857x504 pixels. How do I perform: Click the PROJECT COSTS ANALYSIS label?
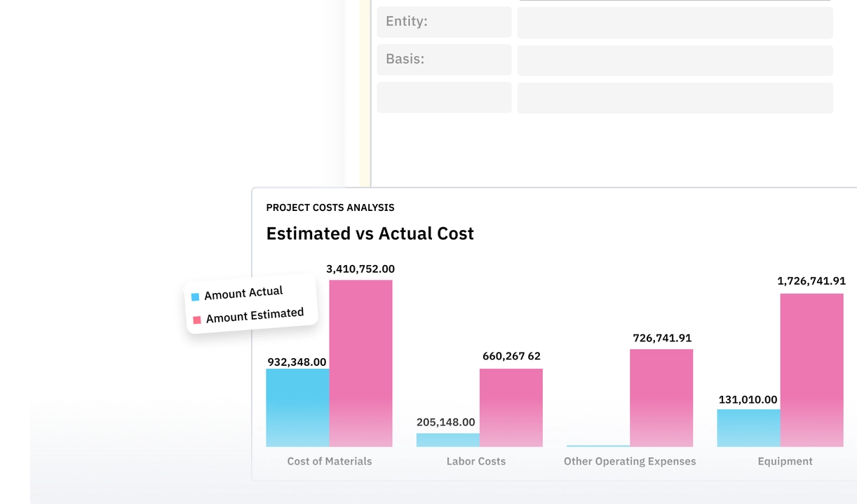(330, 207)
